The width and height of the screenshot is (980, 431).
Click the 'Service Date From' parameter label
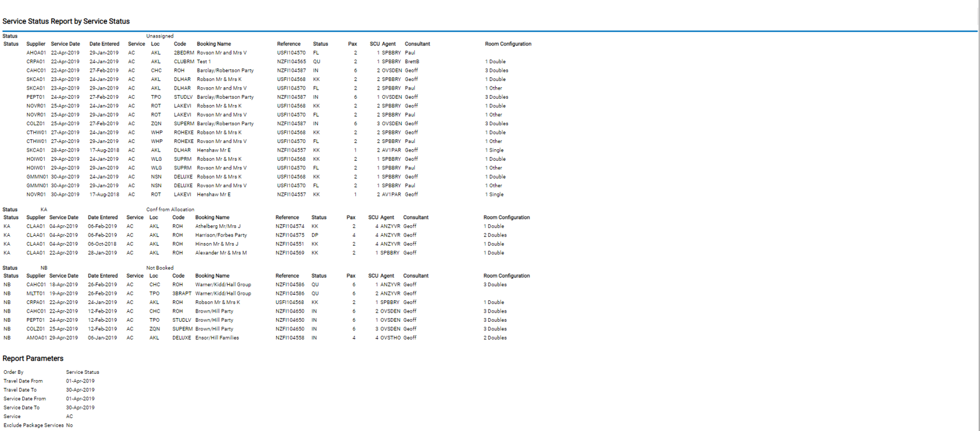[x=25, y=399]
